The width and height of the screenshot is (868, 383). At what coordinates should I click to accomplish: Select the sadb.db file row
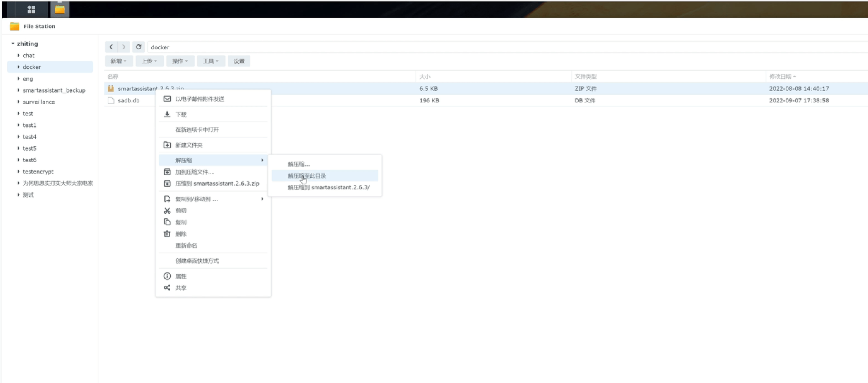[x=129, y=100]
